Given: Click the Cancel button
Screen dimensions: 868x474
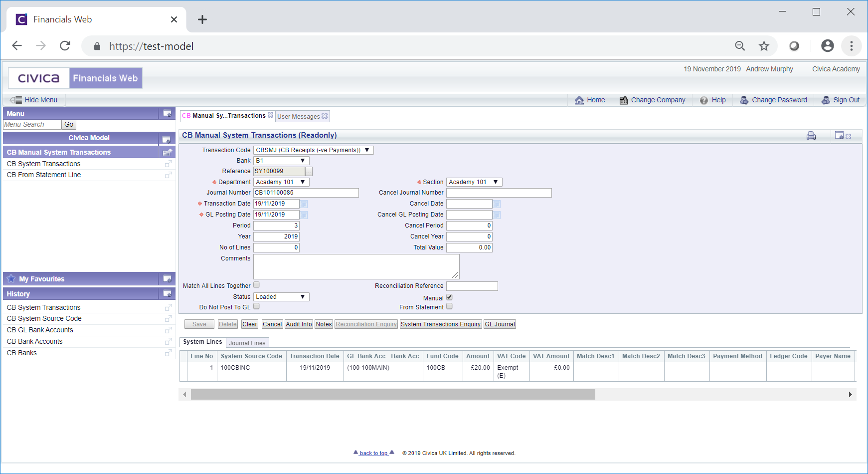Looking at the screenshot, I should (272, 324).
